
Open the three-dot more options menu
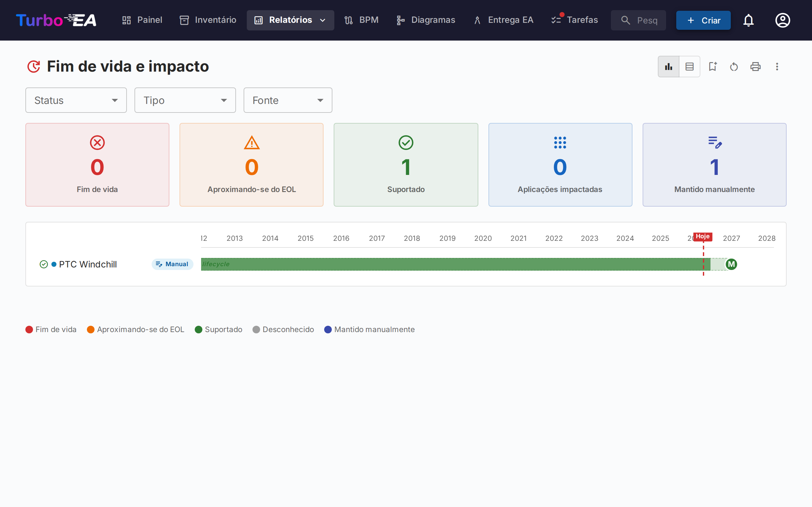pos(777,67)
